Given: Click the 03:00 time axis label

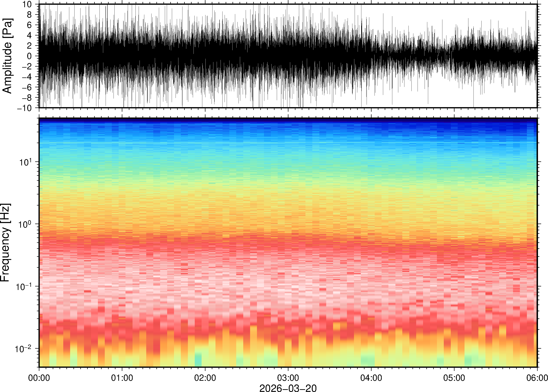Looking at the screenshot, I should [x=288, y=378].
